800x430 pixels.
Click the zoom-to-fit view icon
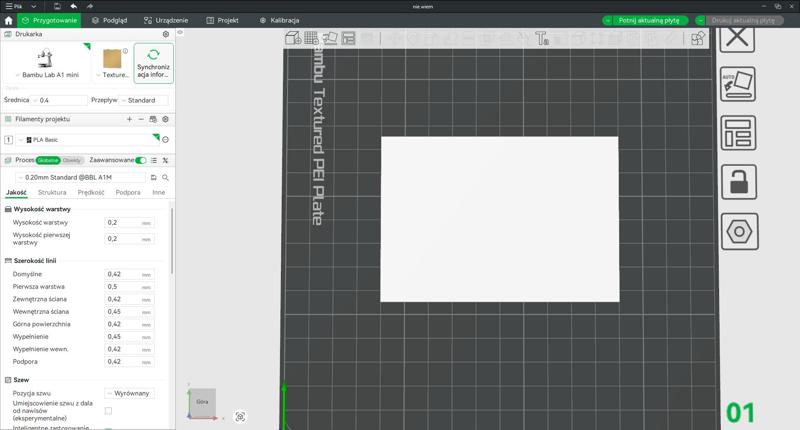[x=240, y=417]
